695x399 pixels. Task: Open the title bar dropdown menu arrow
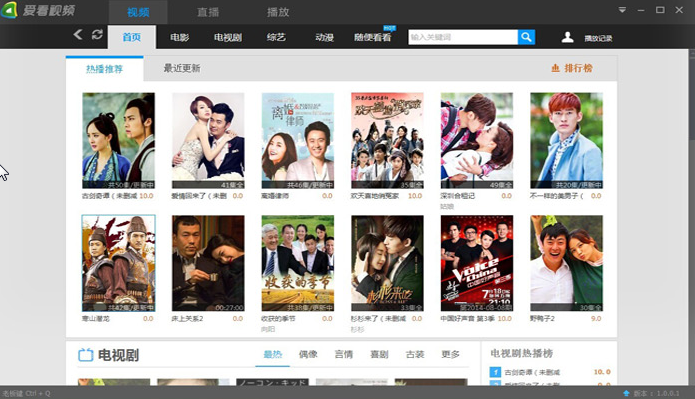622,10
